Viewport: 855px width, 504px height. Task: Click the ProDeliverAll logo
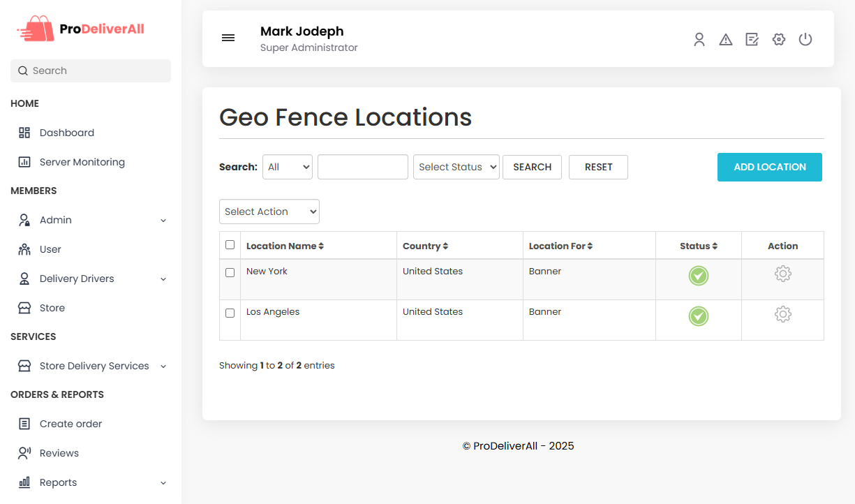[80, 29]
